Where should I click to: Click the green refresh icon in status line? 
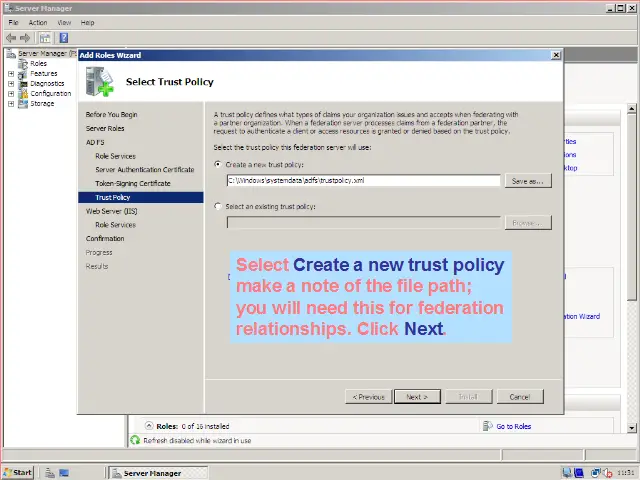(x=135, y=440)
